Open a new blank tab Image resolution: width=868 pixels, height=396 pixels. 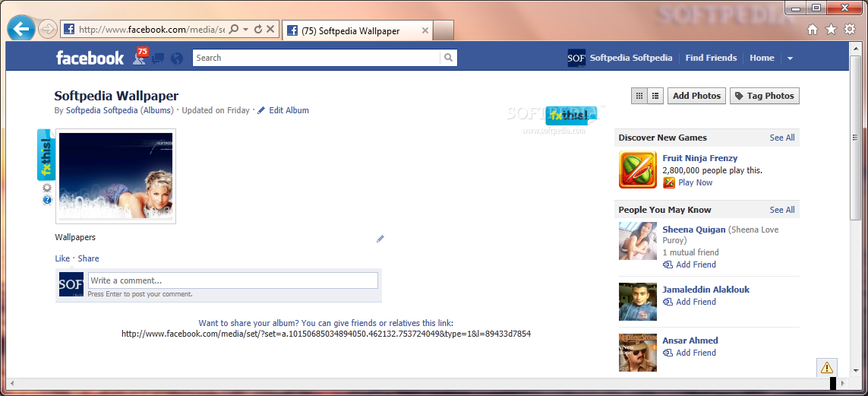(x=443, y=30)
